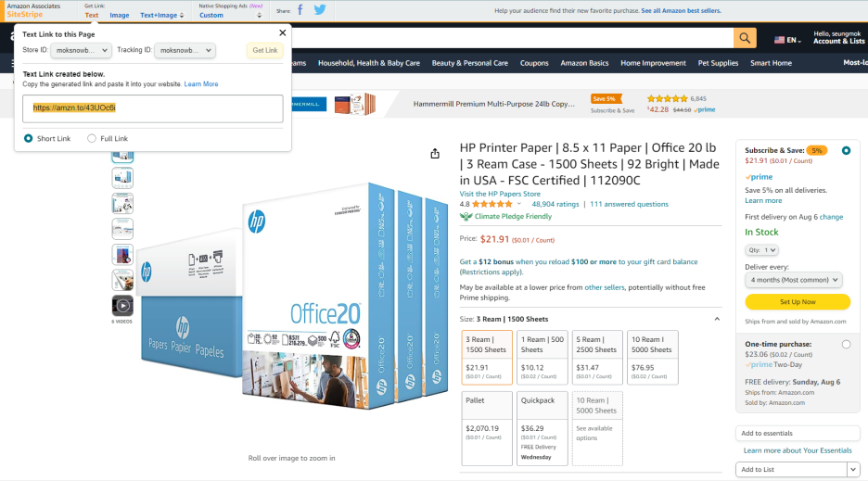The width and height of the screenshot is (868, 481).
Task: Close the Text Link popup
Action: tap(282, 33)
